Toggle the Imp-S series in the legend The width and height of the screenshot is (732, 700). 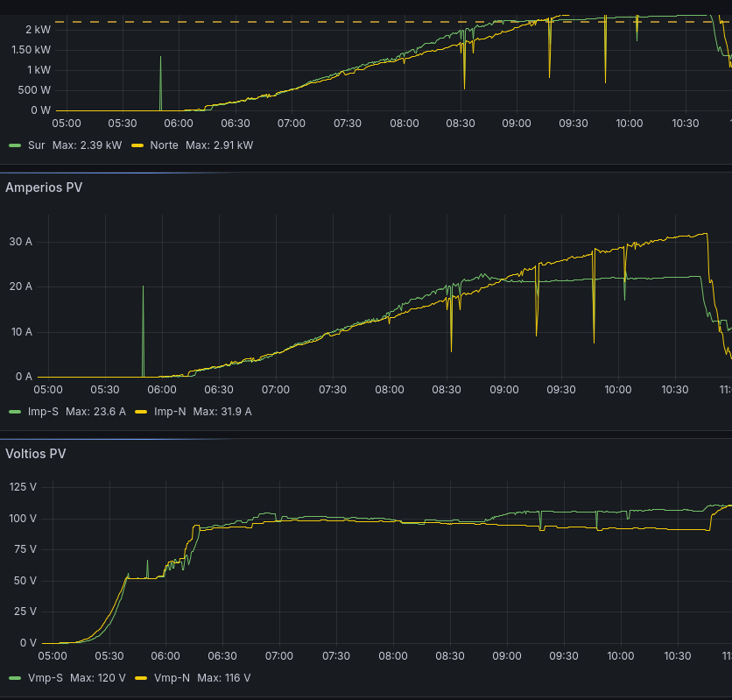coord(43,412)
